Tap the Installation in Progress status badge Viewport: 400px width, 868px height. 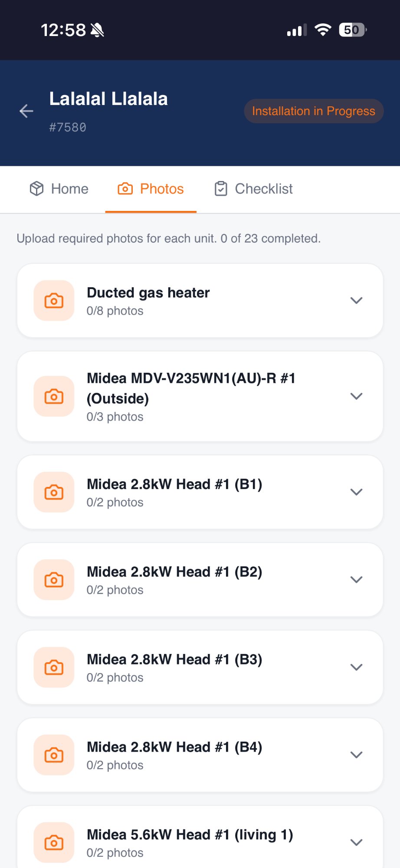[313, 111]
